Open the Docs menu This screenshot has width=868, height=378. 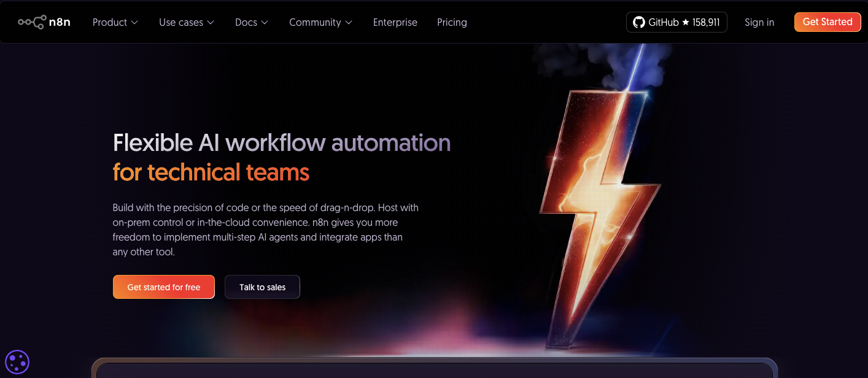click(x=247, y=22)
